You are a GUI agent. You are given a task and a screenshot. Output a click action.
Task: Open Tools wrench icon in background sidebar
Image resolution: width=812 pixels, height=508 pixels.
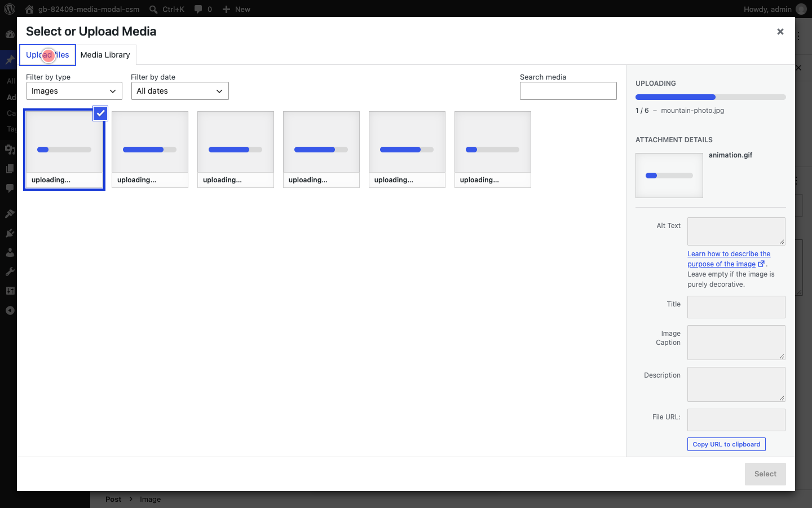click(10, 271)
